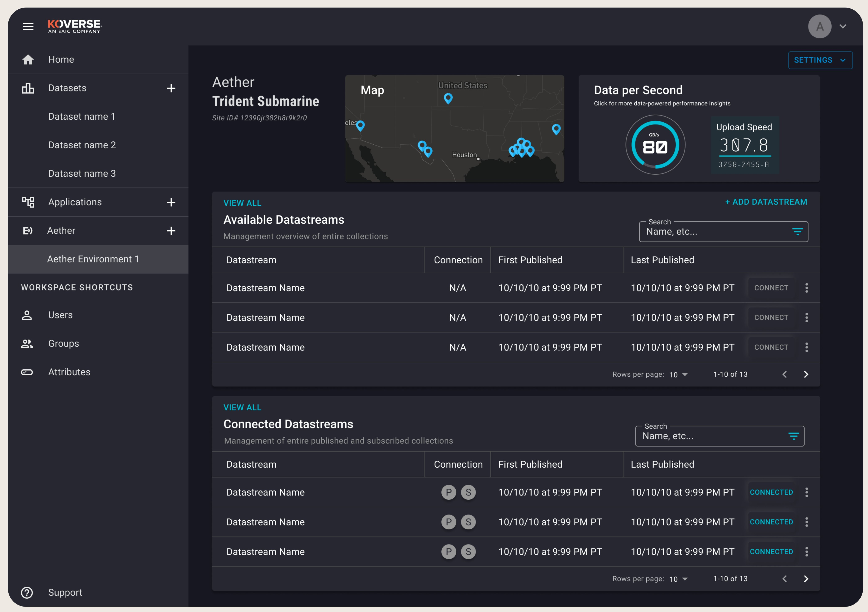Viewport: 868px width, 612px height.
Task: Open more options for third available datastream
Action: click(x=806, y=347)
